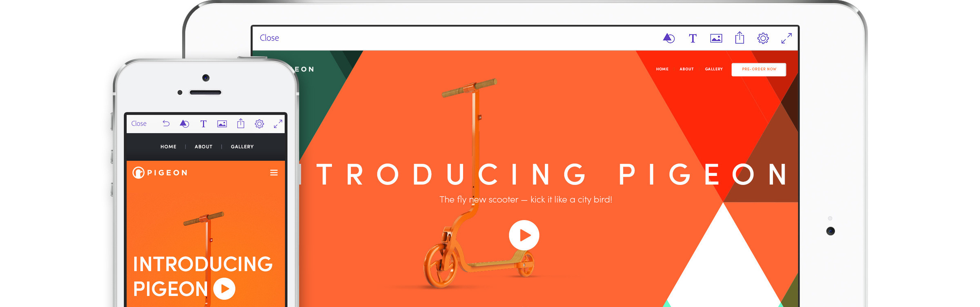Tap the share icon in phone toolbar

[x=241, y=123]
